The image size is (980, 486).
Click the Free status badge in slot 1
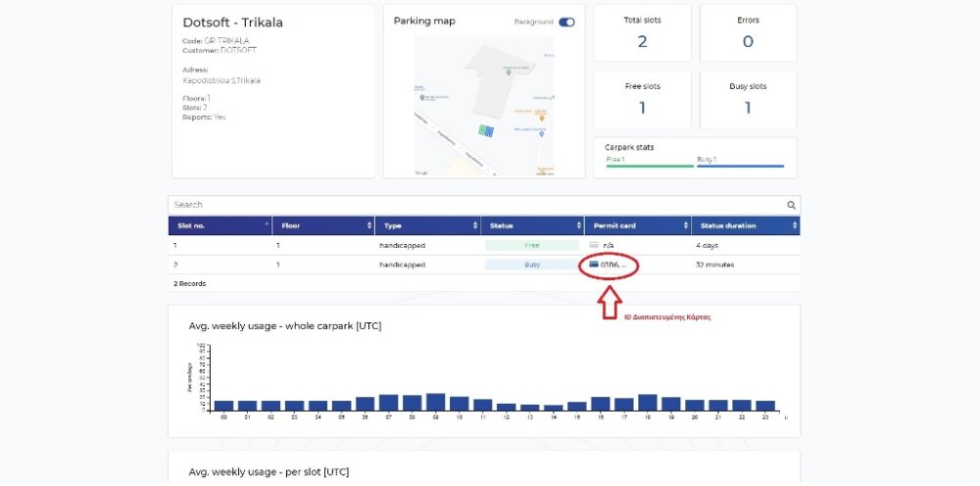click(532, 245)
